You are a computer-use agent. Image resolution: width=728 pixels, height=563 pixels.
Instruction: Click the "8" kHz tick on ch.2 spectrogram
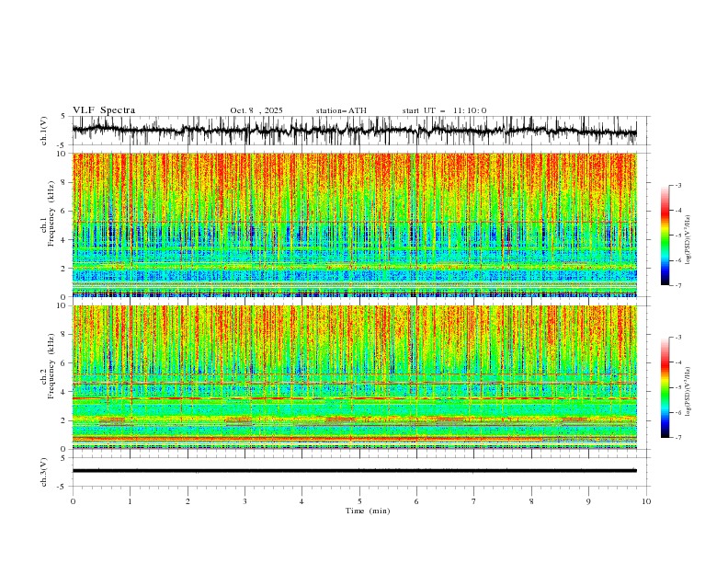(65, 335)
